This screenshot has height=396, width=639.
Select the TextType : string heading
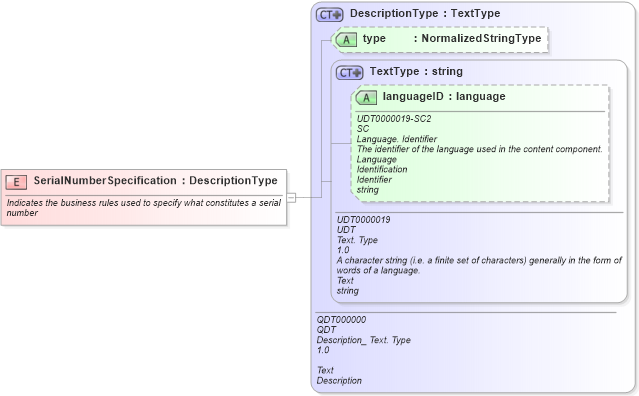(416, 71)
